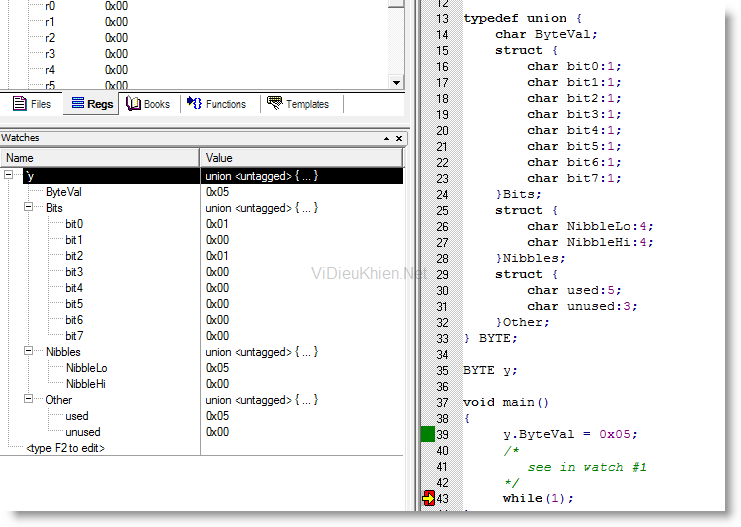Select the Regs tab
The image size is (741, 527).
click(x=92, y=104)
